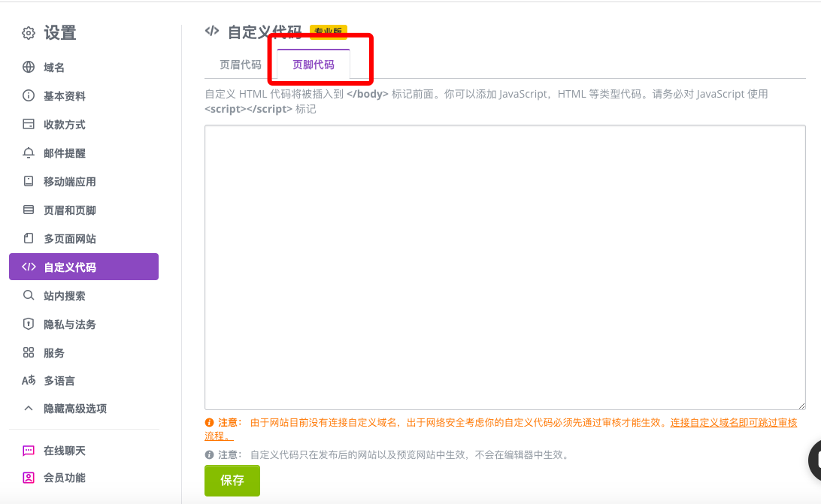Click the orange warning info icon

coord(209,422)
